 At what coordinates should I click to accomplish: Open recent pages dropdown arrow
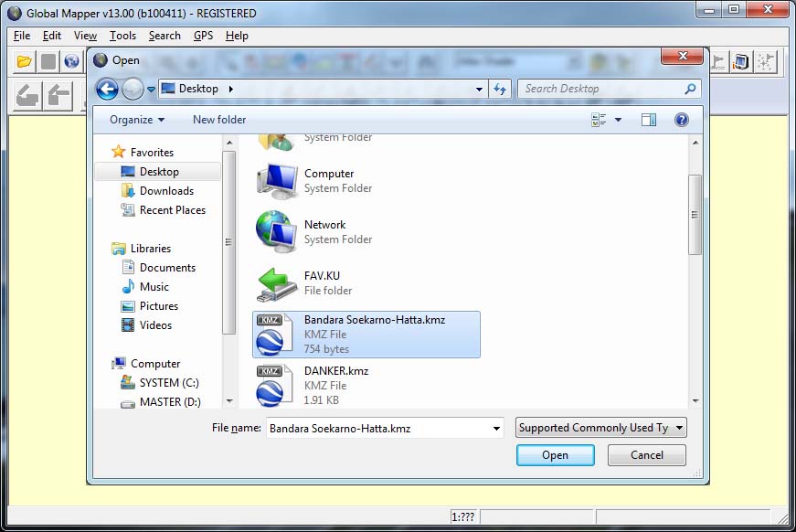tap(151, 90)
